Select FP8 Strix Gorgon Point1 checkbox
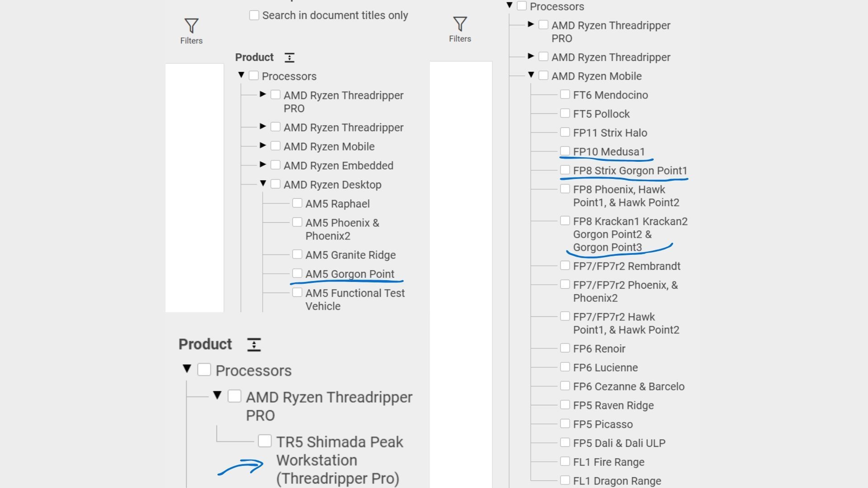 [565, 170]
